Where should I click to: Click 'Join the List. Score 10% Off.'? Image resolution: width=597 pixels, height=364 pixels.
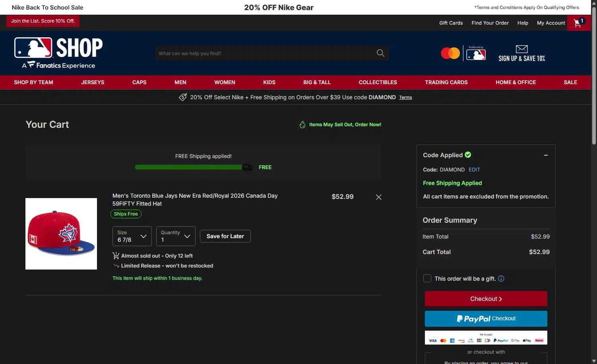[x=43, y=21]
